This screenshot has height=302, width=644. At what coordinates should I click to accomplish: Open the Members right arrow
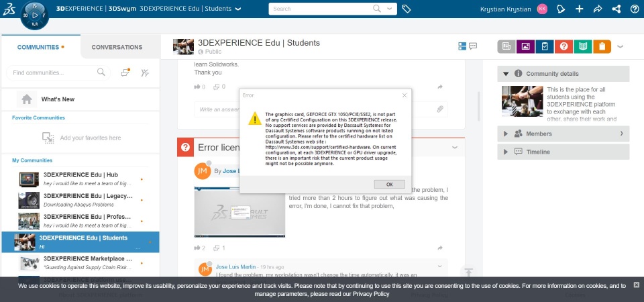621,133
